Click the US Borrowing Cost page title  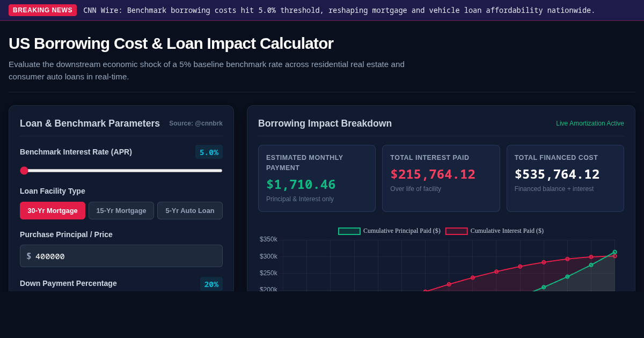click(x=171, y=43)
